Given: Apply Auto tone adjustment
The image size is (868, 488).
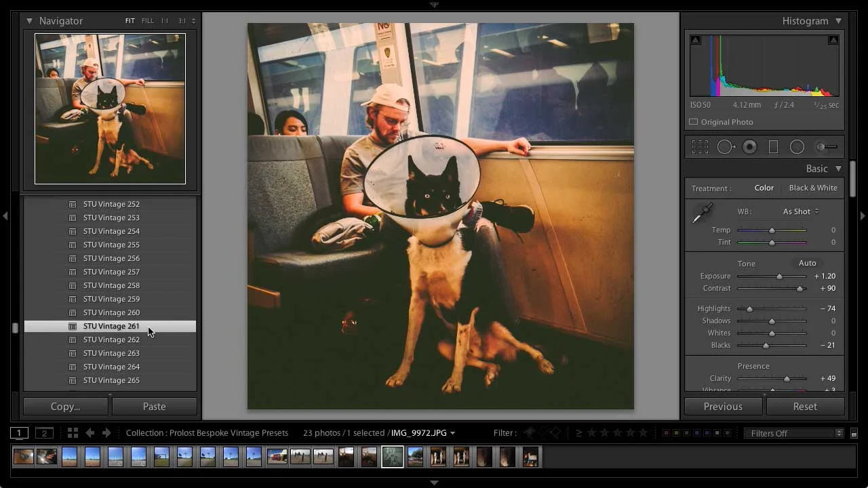Looking at the screenshot, I should coord(807,263).
